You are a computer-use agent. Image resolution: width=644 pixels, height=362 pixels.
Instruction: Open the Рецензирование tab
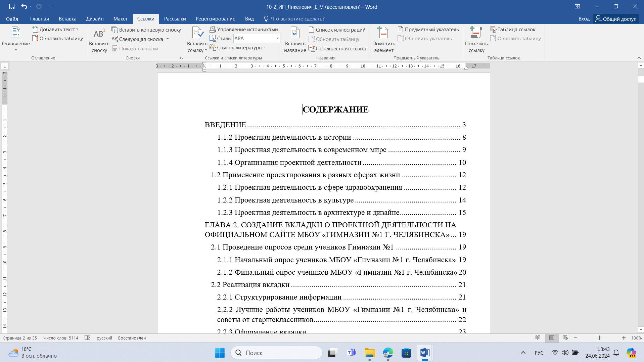click(216, 19)
